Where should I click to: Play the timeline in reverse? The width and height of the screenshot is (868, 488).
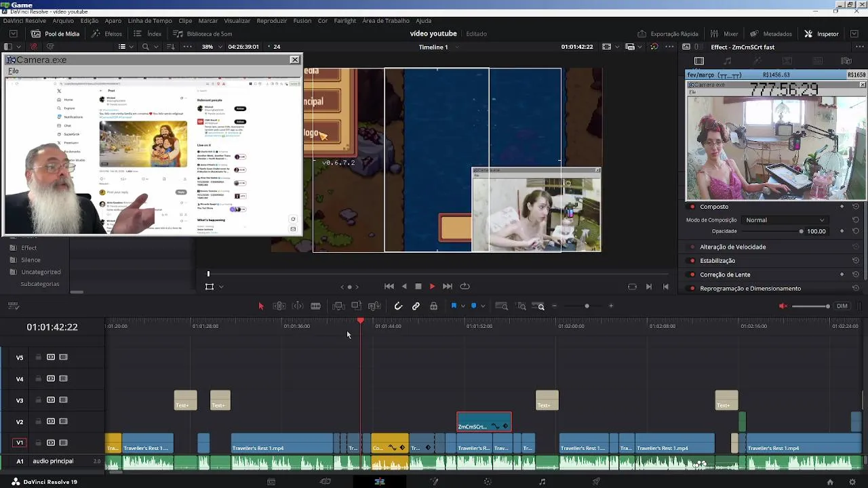(404, 287)
